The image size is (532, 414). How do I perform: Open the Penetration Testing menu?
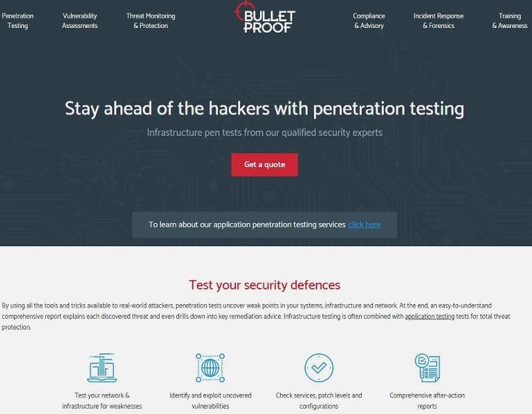click(18, 21)
